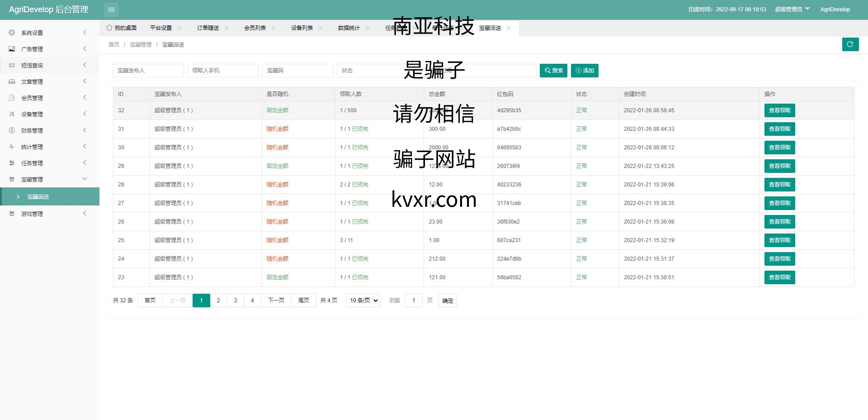Expand the 游戏管理 menu chevron
This screenshot has height=420, width=868.
(85, 213)
